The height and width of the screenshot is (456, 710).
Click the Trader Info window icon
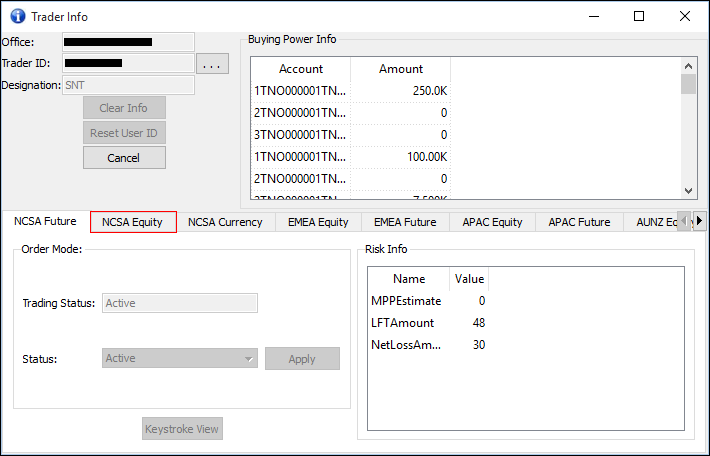[17, 16]
